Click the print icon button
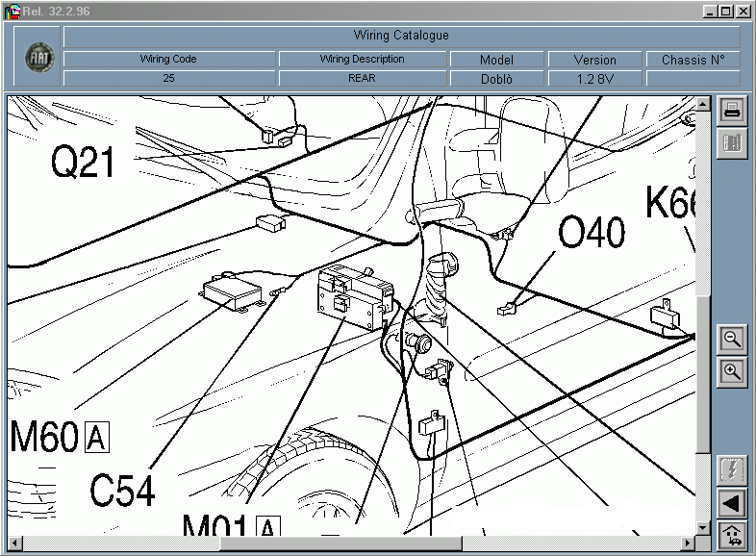756x556 pixels. point(732,110)
